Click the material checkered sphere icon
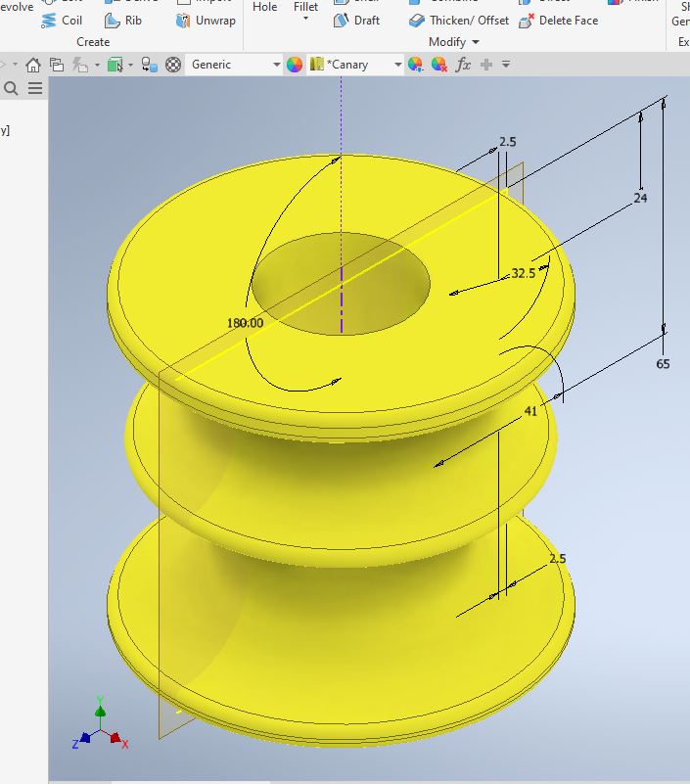This screenshot has height=784, width=690. point(173,65)
